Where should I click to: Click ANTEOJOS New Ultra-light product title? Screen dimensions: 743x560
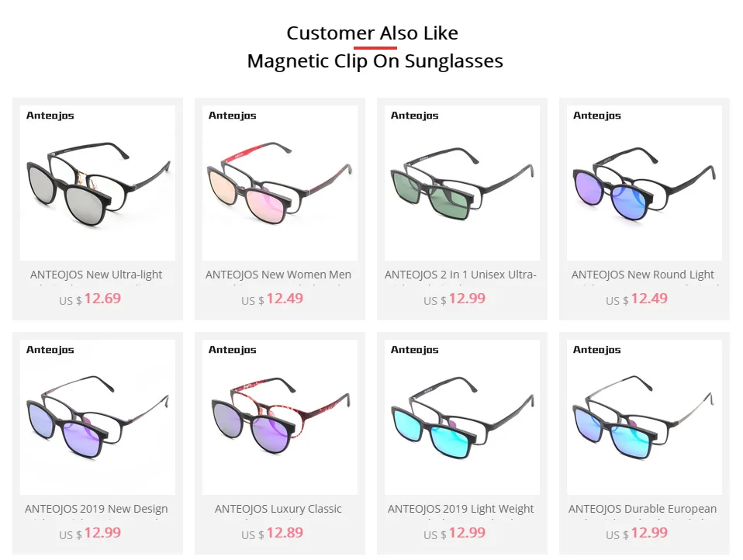(96, 275)
